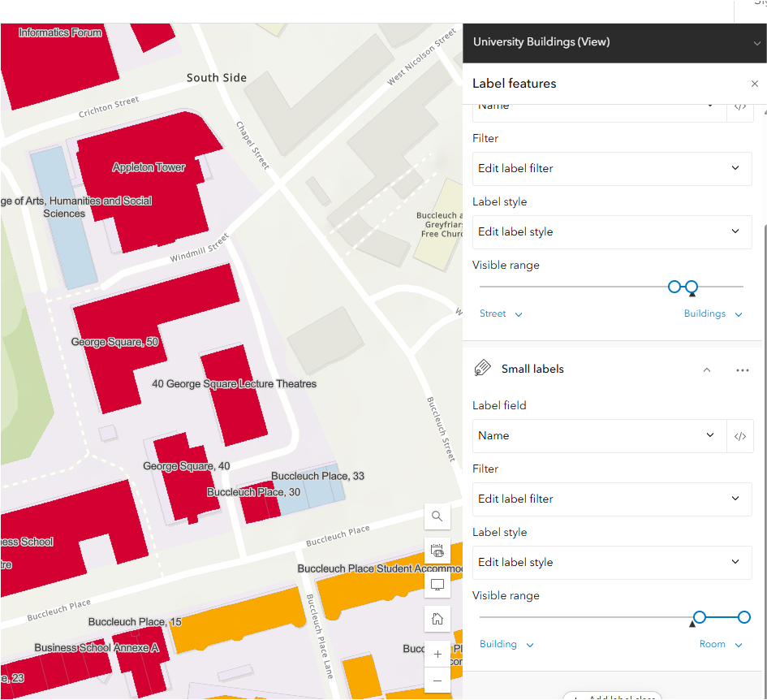
Task: Collapse the Small labels section
Action: pos(706,369)
